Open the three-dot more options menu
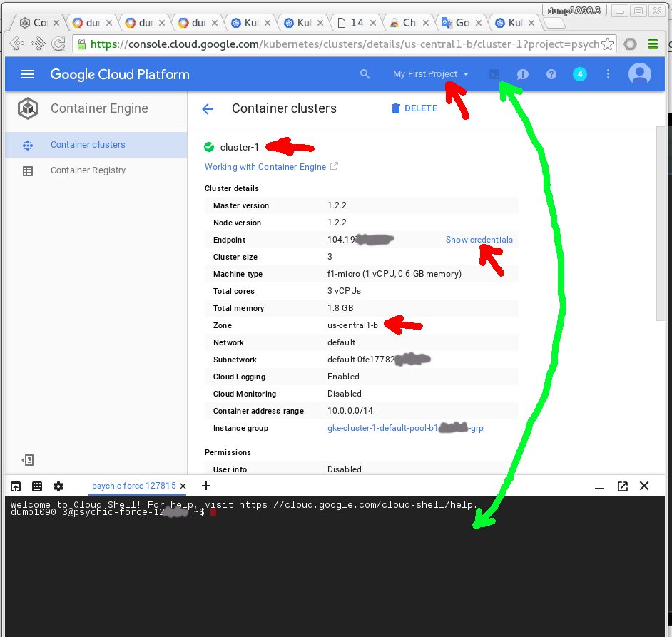Screen dimensions: 672x637 pyautogui.click(x=608, y=75)
